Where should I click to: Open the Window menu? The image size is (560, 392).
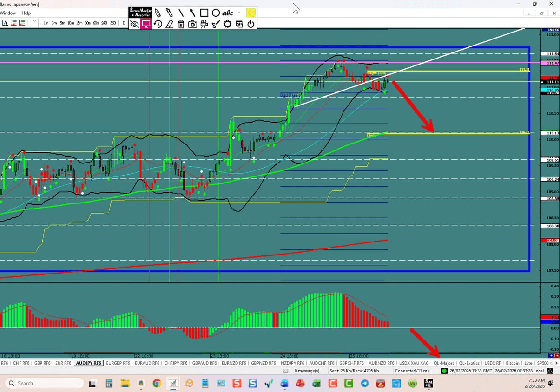(8, 13)
